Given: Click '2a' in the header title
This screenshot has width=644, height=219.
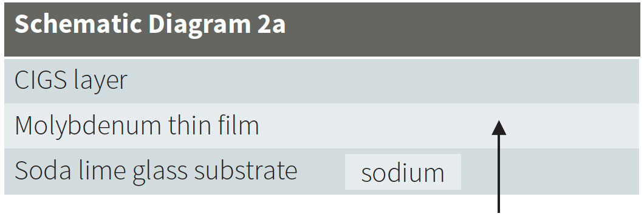Looking at the screenshot, I should [272, 25].
